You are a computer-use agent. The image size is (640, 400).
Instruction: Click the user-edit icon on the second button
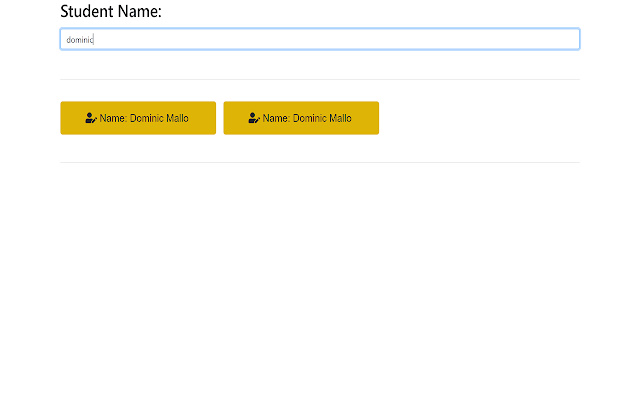click(254, 118)
